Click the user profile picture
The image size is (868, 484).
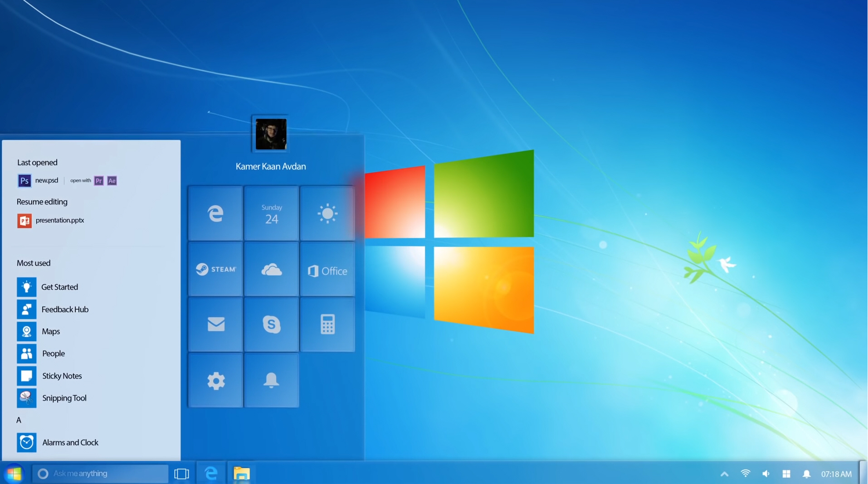point(271,134)
